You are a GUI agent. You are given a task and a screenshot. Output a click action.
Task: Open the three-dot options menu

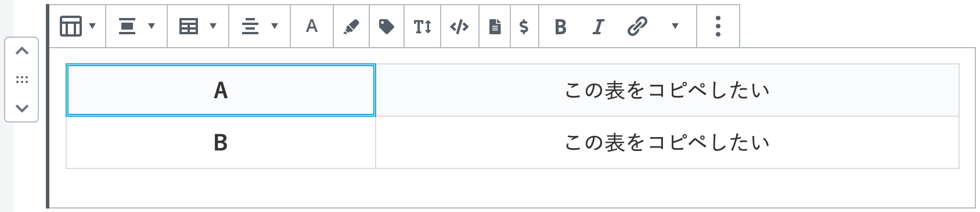(x=718, y=26)
